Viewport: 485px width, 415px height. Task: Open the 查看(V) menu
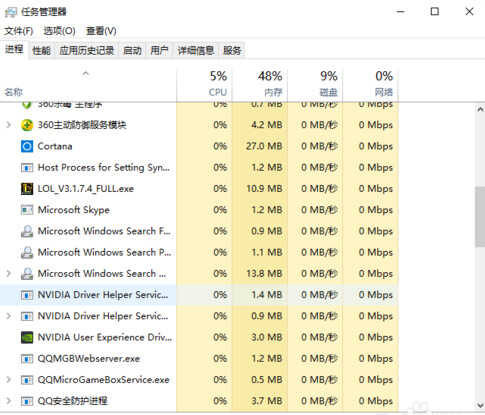[x=101, y=31]
